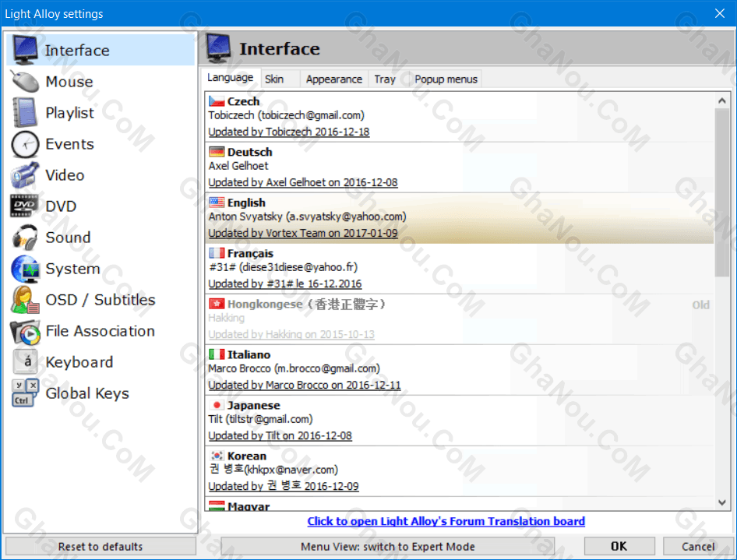The width and height of the screenshot is (737, 560).
Task: Open the Popup menus tab
Action: (446, 79)
